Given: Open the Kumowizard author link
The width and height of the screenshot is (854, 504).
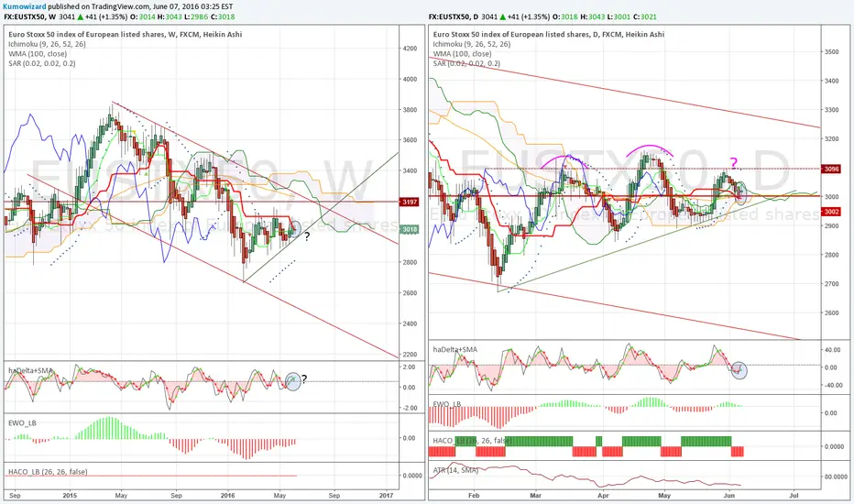Looking at the screenshot, I should (25, 6).
